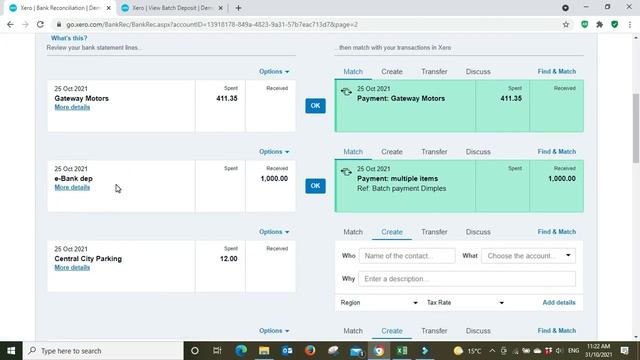Reload the page with refresh icon

point(40,24)
